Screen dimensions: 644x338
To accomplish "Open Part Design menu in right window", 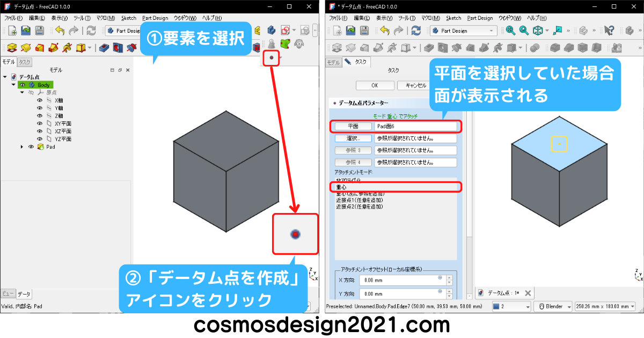I will (480, 18).
